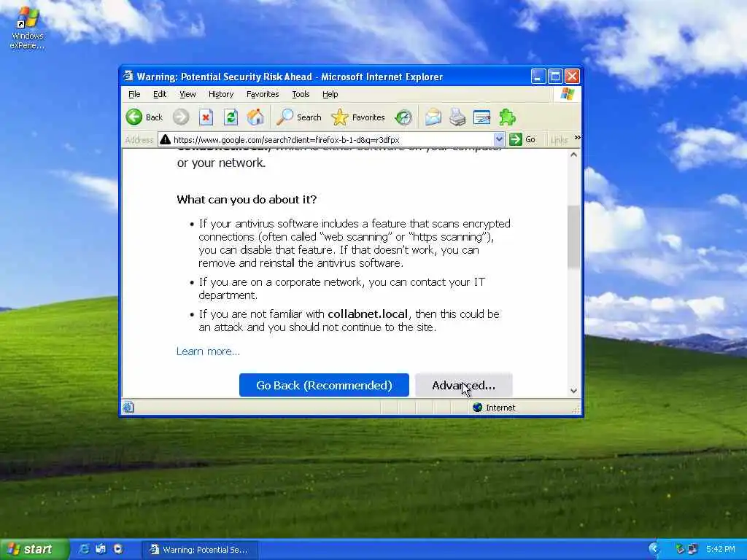Click the grey Forward arrow button
Screen dimensions: 747x560
point(181,117)
